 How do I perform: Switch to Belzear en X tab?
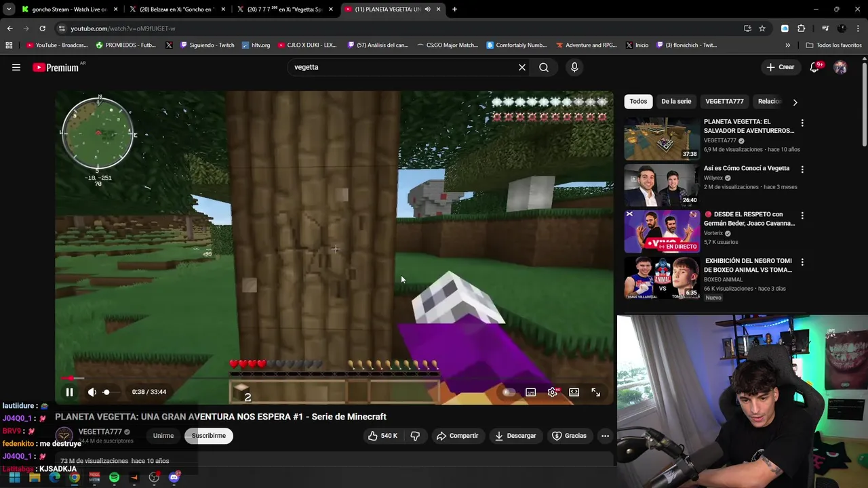(x=178, y=9)
